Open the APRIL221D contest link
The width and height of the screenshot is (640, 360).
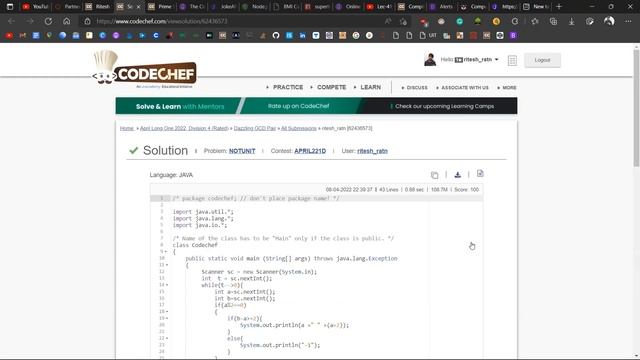click(310, 151)
